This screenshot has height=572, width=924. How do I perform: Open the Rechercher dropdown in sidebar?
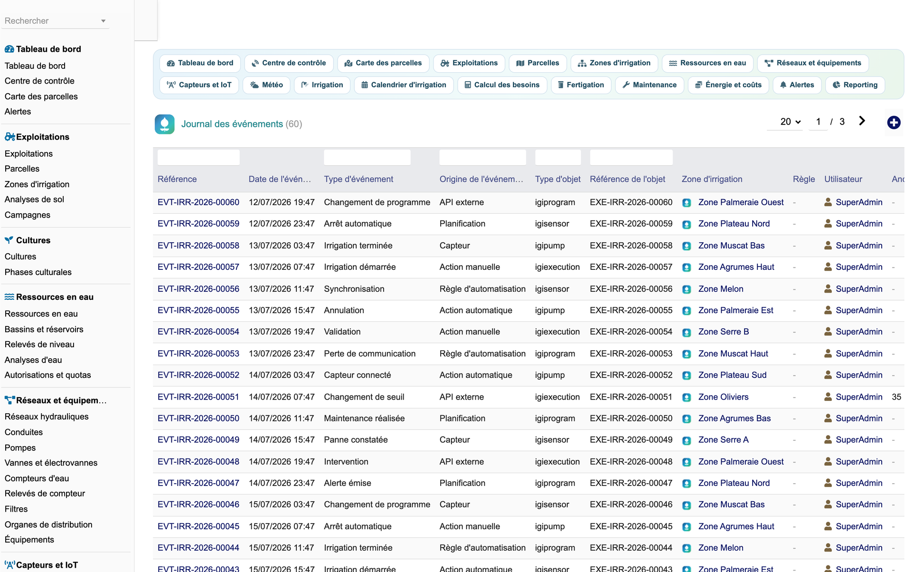55,21
